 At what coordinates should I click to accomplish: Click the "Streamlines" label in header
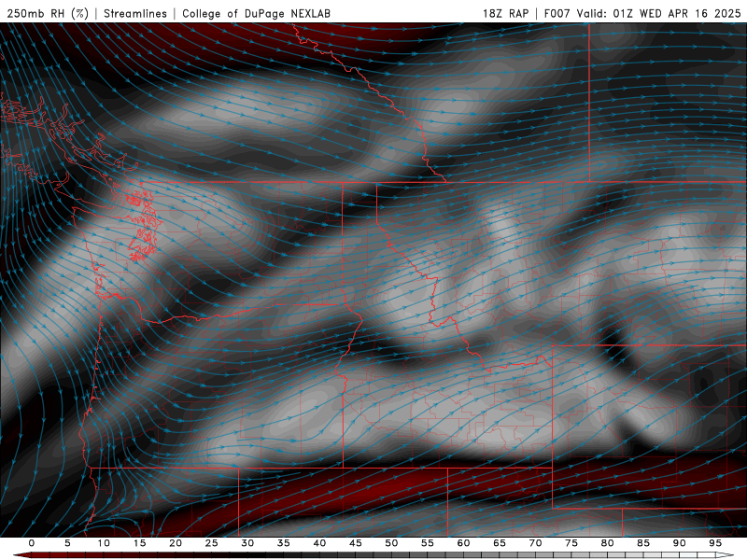(x=135, y=13)
